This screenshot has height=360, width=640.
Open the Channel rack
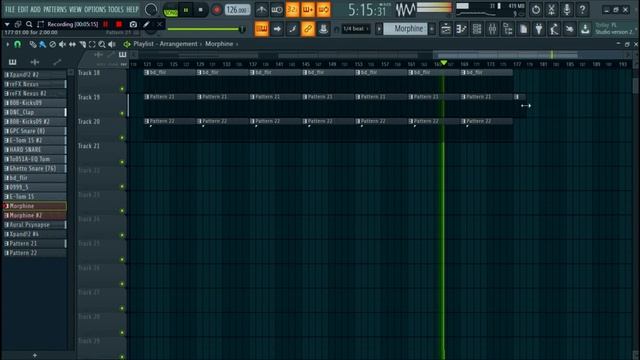coord(477,29)
